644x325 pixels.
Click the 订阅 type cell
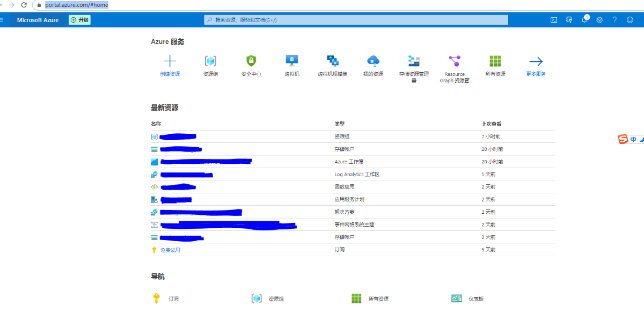click(x=340, y=250)
